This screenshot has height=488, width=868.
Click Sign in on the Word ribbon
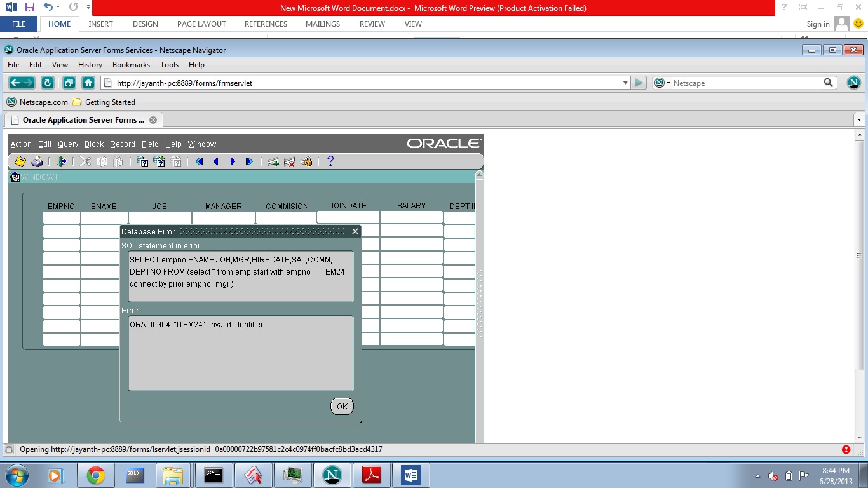[x=818, y=24]
